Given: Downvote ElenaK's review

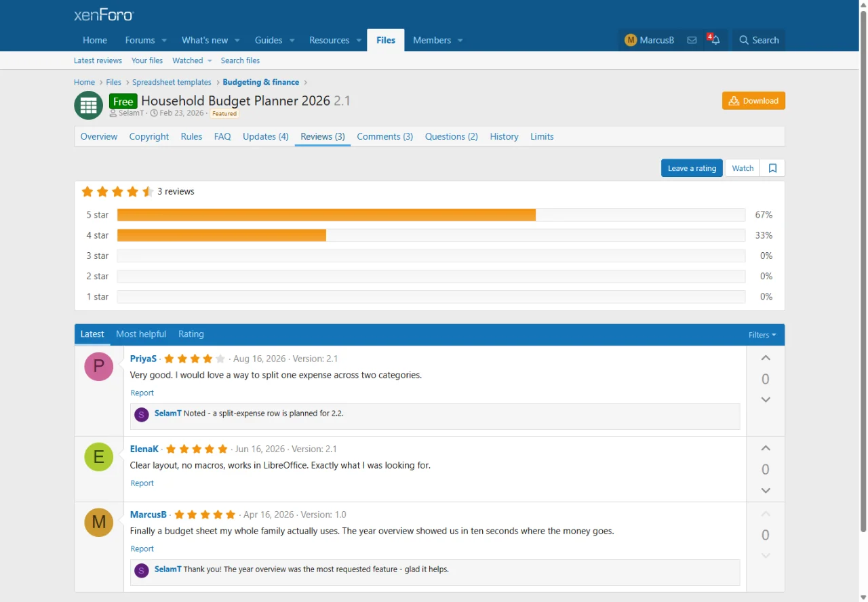Looking at the screenshot, I should (766, 491).
